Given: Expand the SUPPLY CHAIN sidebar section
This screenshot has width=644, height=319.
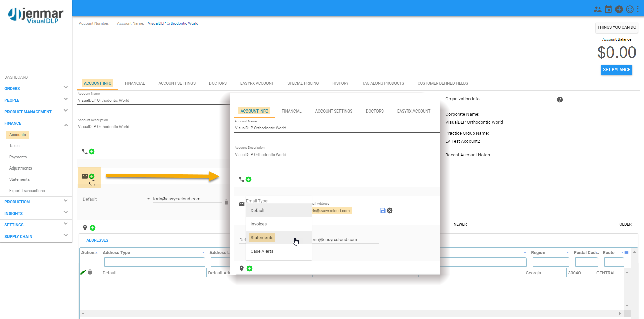Looking at the screenshot, I should [66, 236].
